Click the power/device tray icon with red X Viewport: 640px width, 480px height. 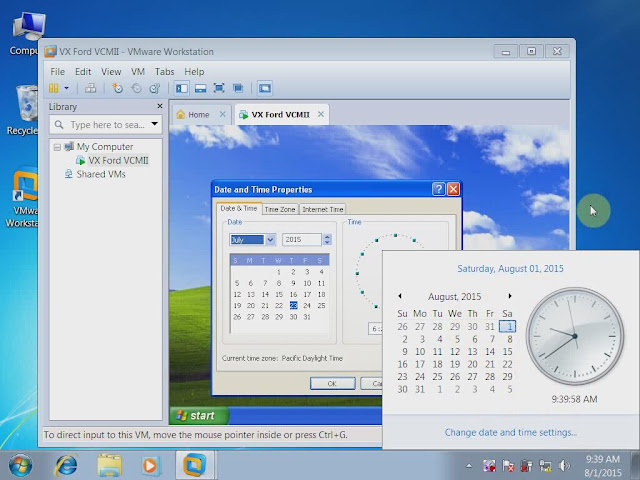tap(527, 466)
